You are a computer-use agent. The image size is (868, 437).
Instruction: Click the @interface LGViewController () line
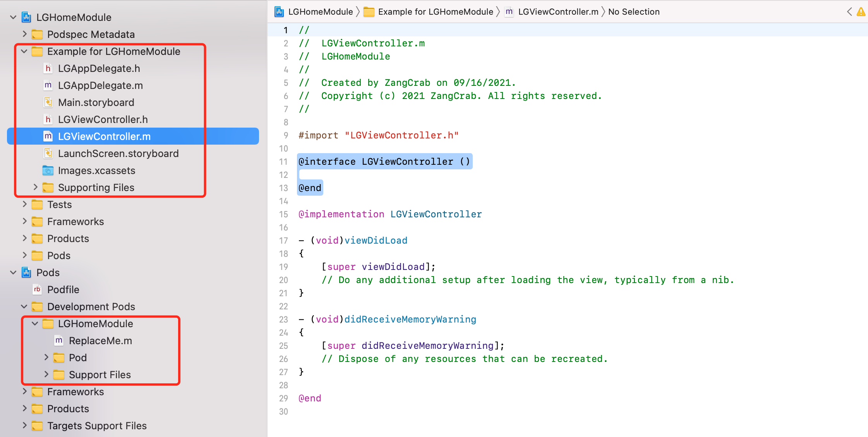coord(384,162)
